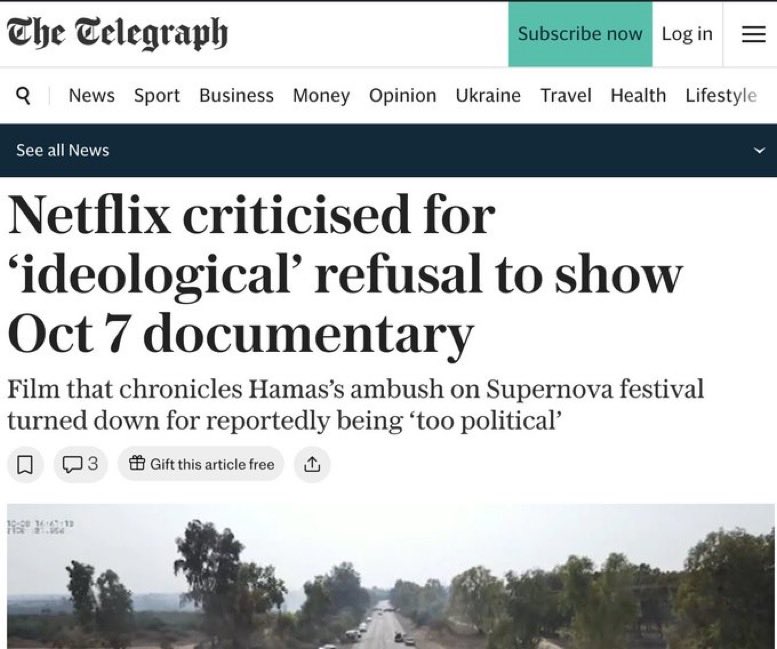Click the share upload icon
The height and width of the screenshot is (649, 777).
point(312,464)
